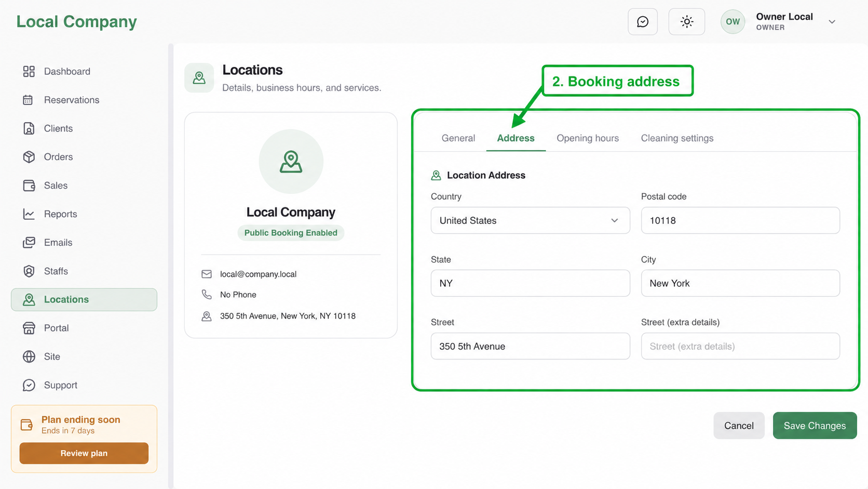The height and width of the screenshot is (489, 868).
Task: Select Locations pin icon in sidebar
Action: pyautogui.click(x=29, y=299)
